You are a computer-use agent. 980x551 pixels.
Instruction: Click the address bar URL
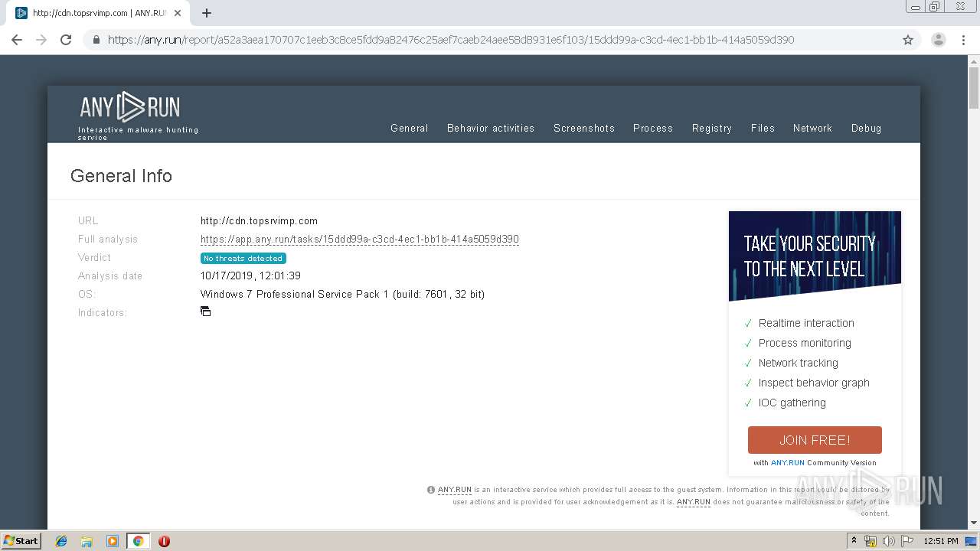(x=451, y=40)
